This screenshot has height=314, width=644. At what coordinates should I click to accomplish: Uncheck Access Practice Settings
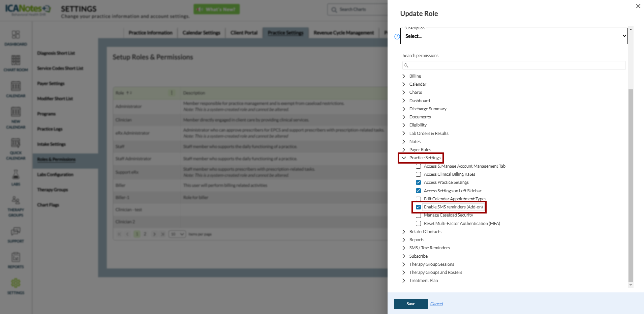tap(418, 182)
